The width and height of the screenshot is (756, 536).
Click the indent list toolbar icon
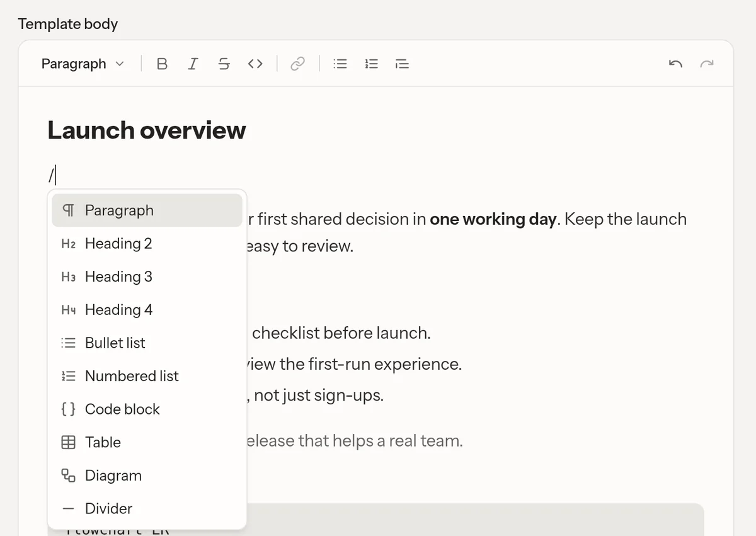click(402, 64)
